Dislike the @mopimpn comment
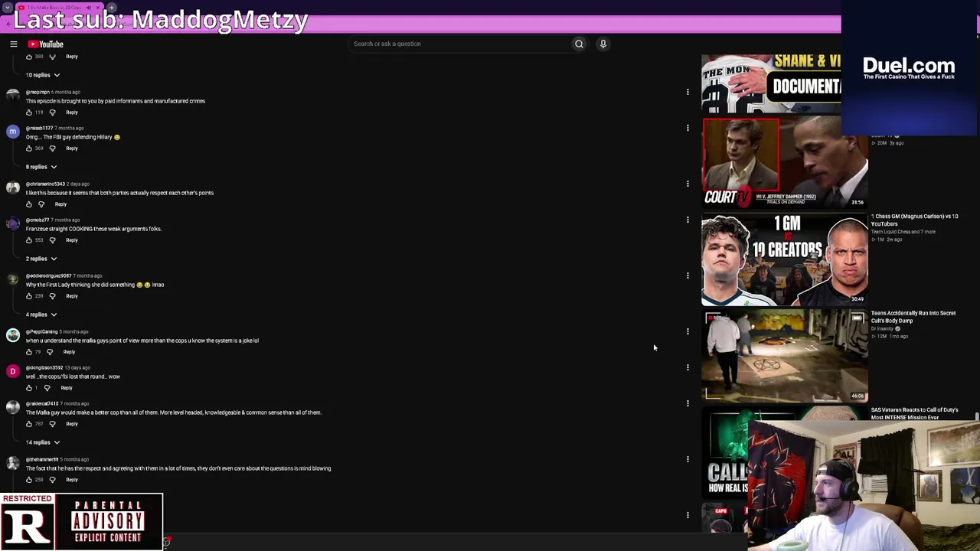 [52, 112]
